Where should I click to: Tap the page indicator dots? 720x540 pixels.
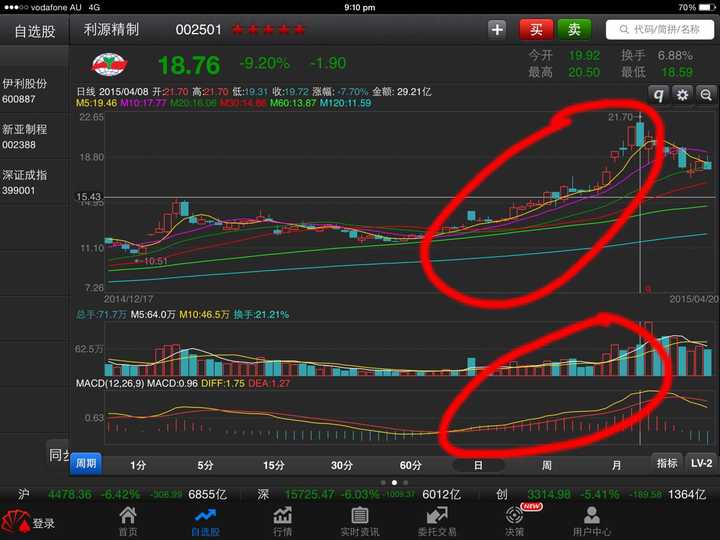pyautogui.click(x=394, y=483)
